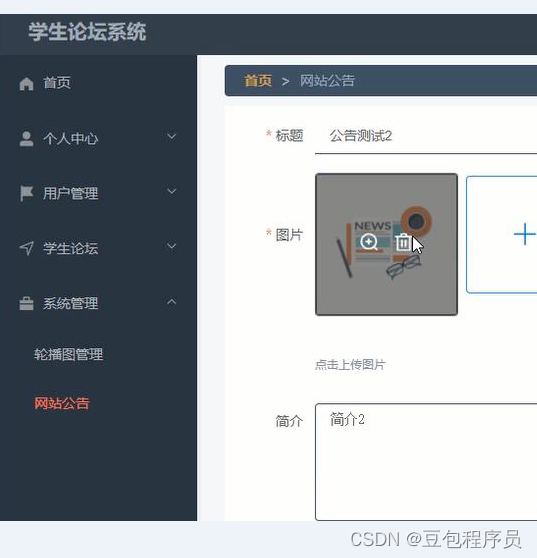Click the plus icon to upload image
This screenshot has height=558, width=537.
pyautogui.click(x=525, y=234)
